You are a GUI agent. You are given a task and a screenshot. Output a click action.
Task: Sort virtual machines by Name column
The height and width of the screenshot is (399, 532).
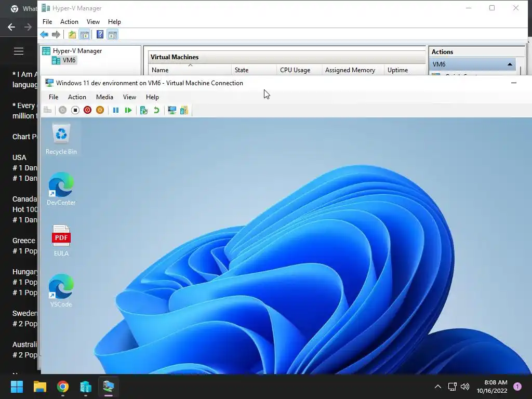(190, 70)
